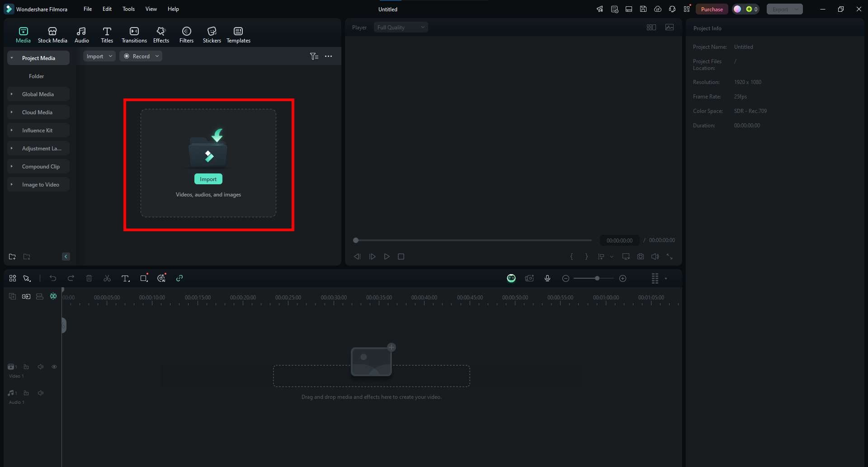The width and height of the screenshot is (868, 467).
Task: Click the Undo icon in timeline toolbar
Action: point(53,279)
